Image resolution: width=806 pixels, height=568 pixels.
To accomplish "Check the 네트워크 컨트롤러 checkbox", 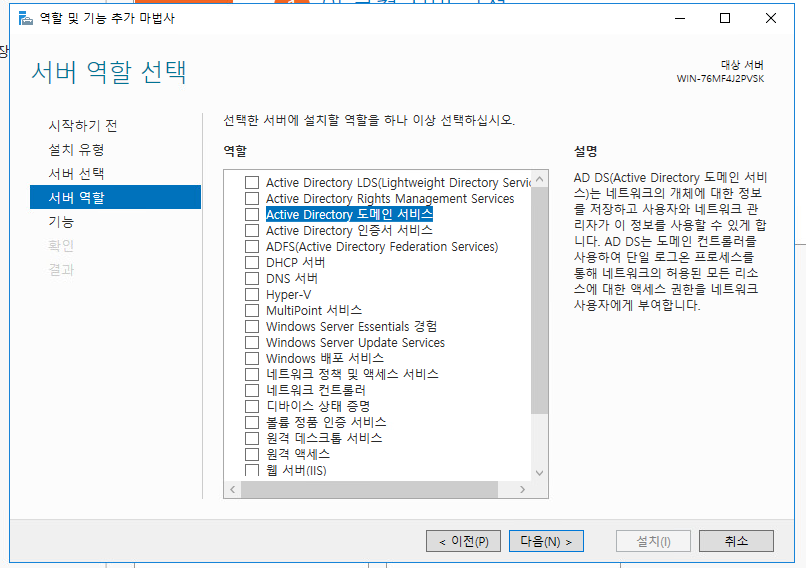I will click(252, 390).
